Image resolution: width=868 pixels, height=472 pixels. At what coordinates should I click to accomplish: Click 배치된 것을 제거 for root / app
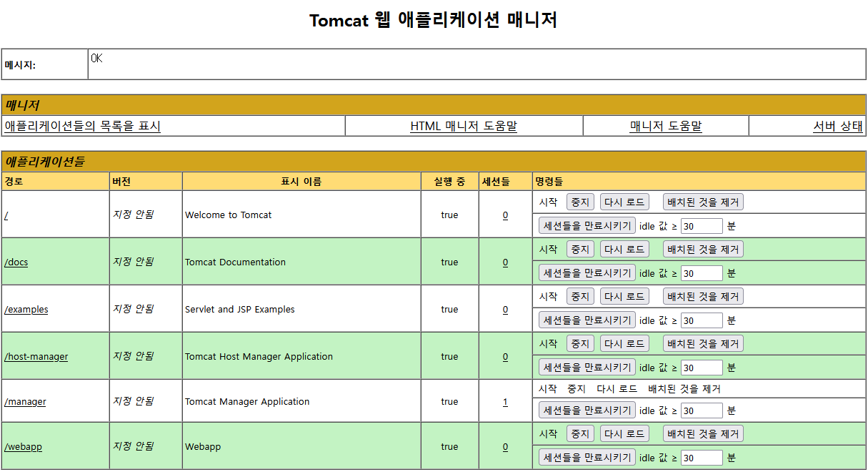[x=704, y=202]
